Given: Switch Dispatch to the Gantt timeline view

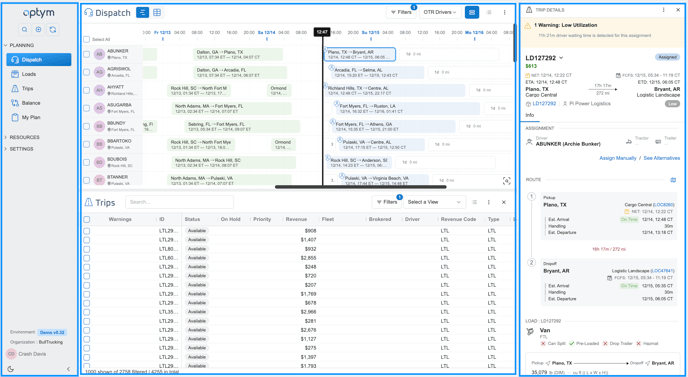Looking at the screenshot, I should [x=143, y=13].
